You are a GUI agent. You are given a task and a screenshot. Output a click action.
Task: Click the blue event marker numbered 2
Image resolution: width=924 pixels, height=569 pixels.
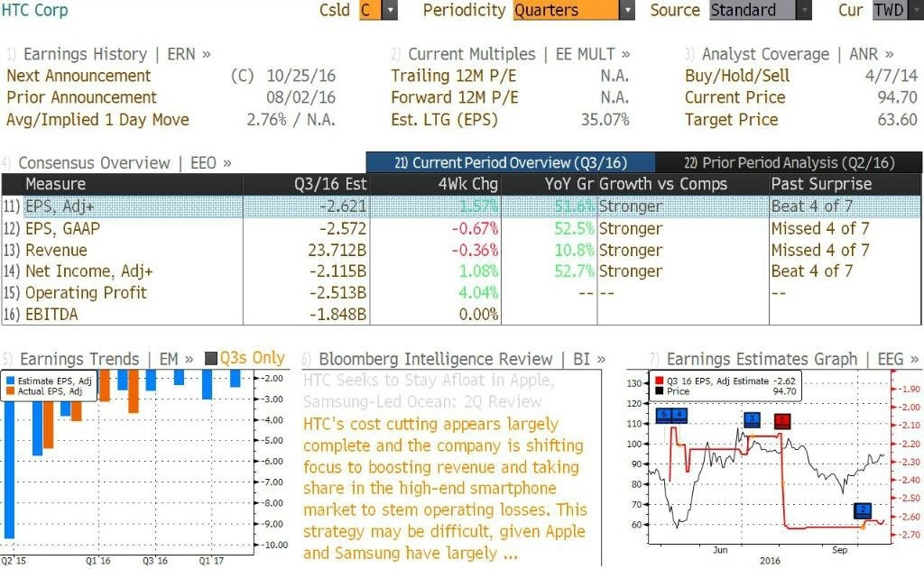click(863, 509)
